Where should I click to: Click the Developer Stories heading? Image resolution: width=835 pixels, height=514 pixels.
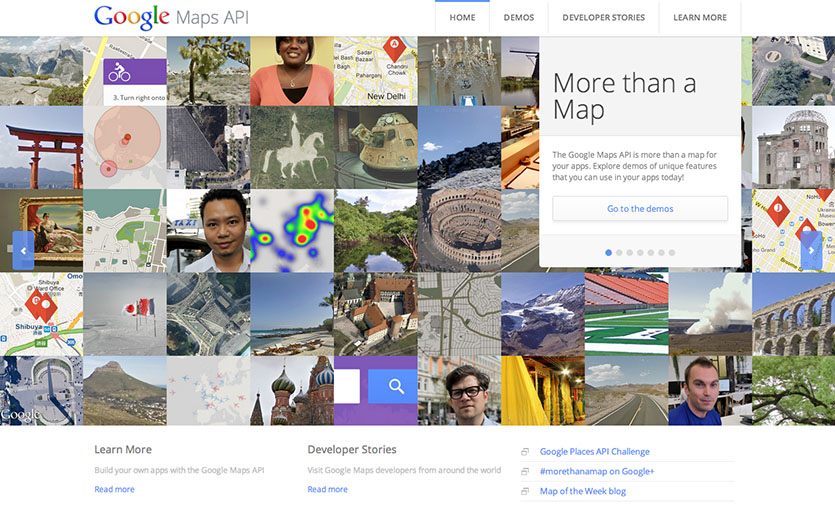pos(352,450)
